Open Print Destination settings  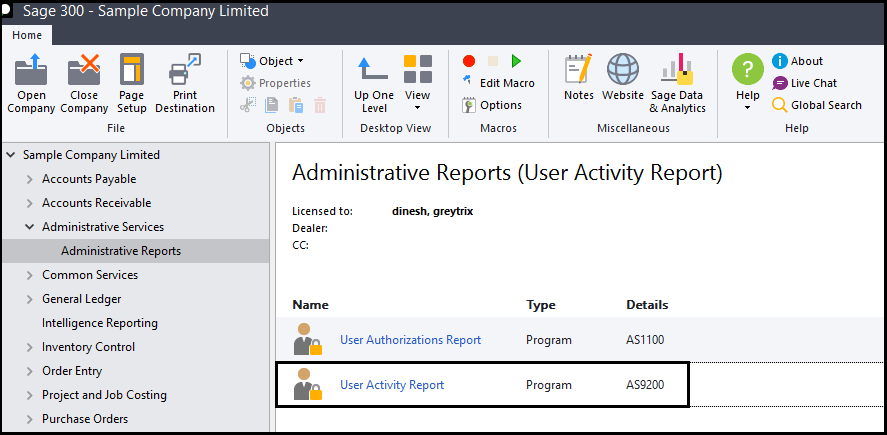185,83
